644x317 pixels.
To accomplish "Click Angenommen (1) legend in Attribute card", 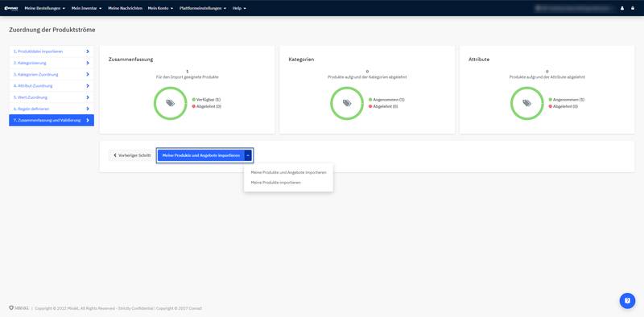I will tap(567, 100).
